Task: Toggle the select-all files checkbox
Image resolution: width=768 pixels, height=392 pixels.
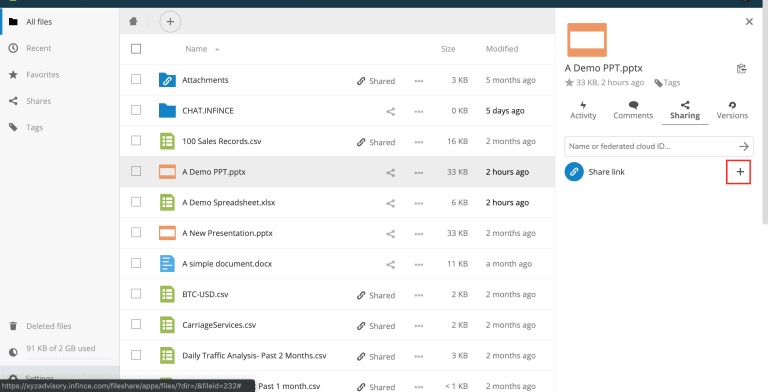Action: pos(136,49)
